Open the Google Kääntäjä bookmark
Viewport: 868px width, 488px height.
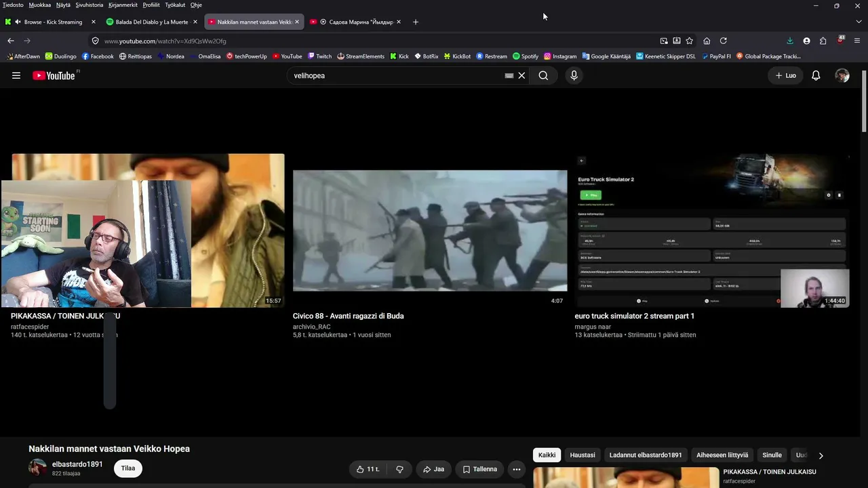606,56
